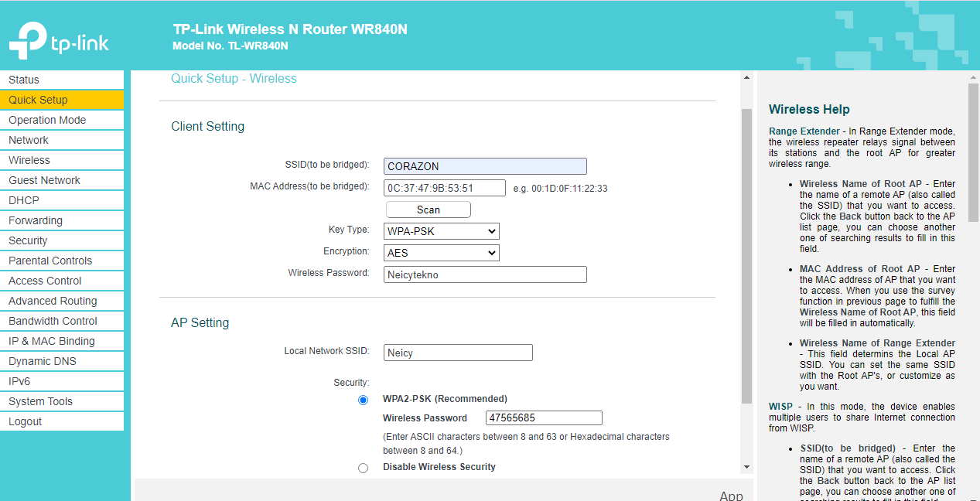Open Parental Controls

62,261
